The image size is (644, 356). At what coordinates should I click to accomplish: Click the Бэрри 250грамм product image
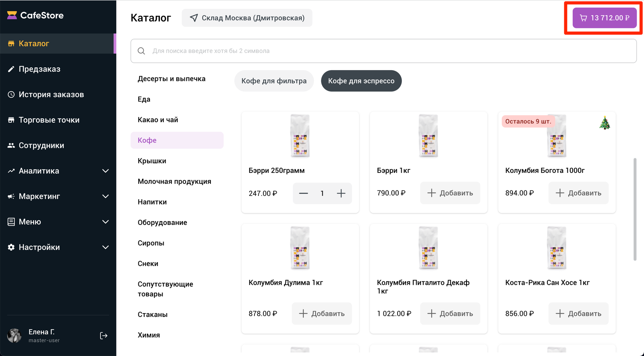(x=300, y=136)
